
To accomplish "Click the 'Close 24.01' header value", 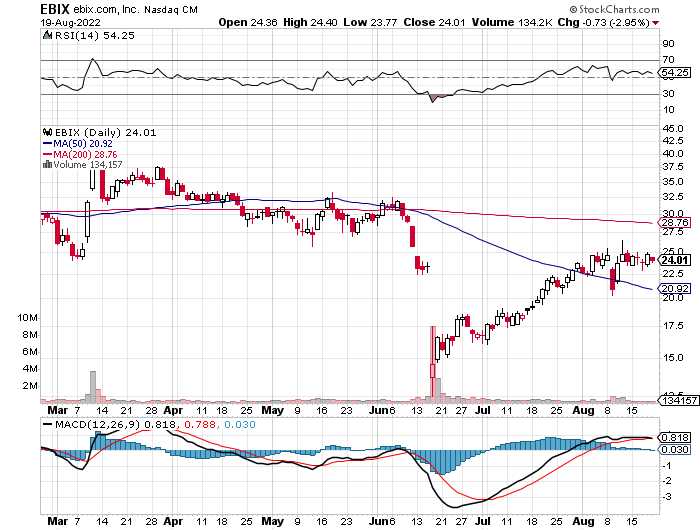I will (435, 22).
